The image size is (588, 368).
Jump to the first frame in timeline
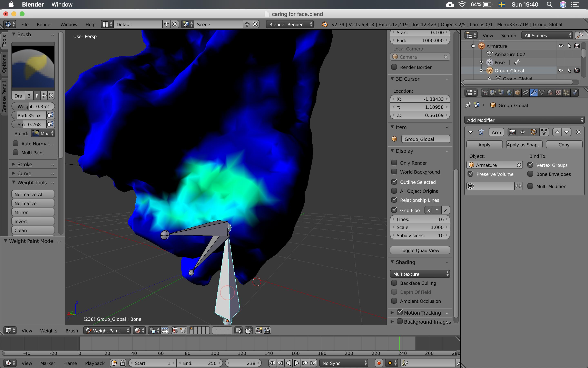(x=272, y=363)
